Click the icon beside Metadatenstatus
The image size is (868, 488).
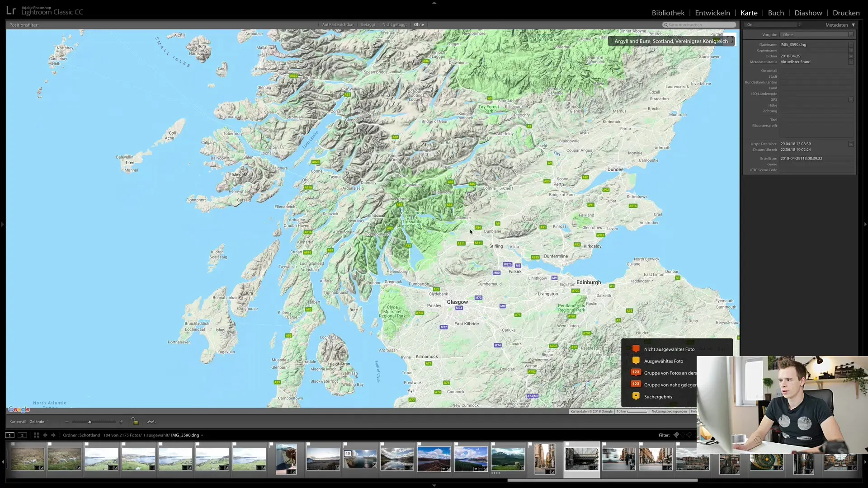pos(851,62)
